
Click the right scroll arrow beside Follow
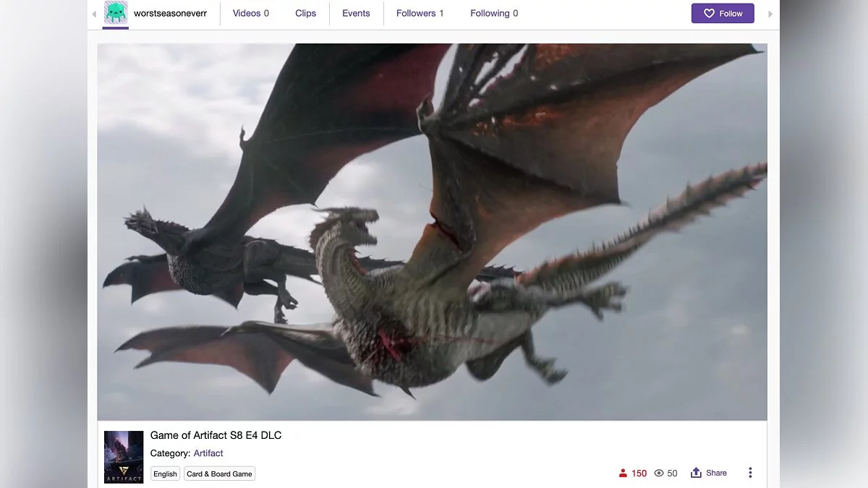(x=770, y=14)
